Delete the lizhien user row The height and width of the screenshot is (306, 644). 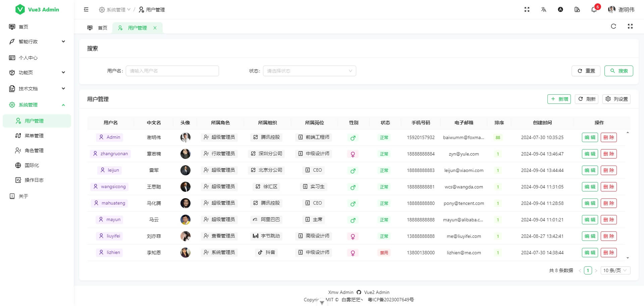[608, 253]
